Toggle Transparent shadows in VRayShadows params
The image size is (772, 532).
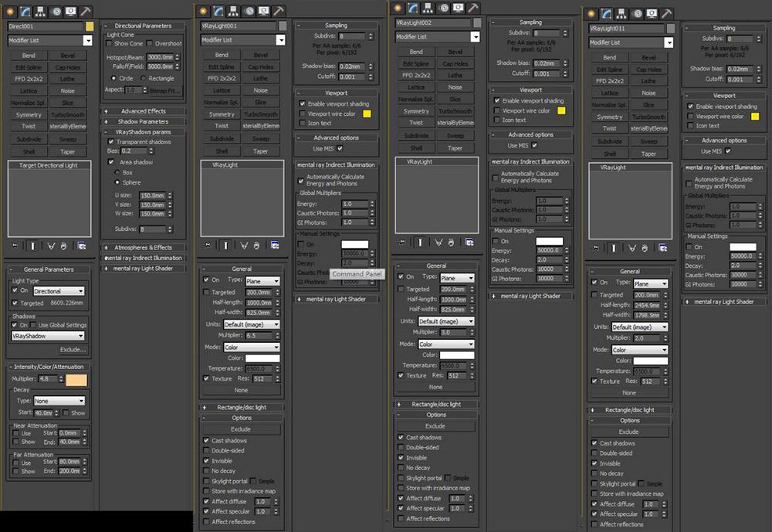coord(110,141)
